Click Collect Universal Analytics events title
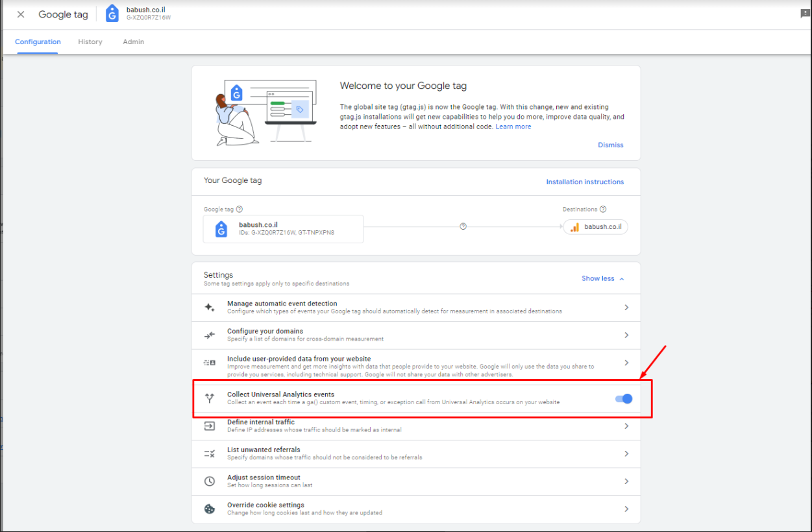The height and width of the screenshot is (532, 812). 280,394
